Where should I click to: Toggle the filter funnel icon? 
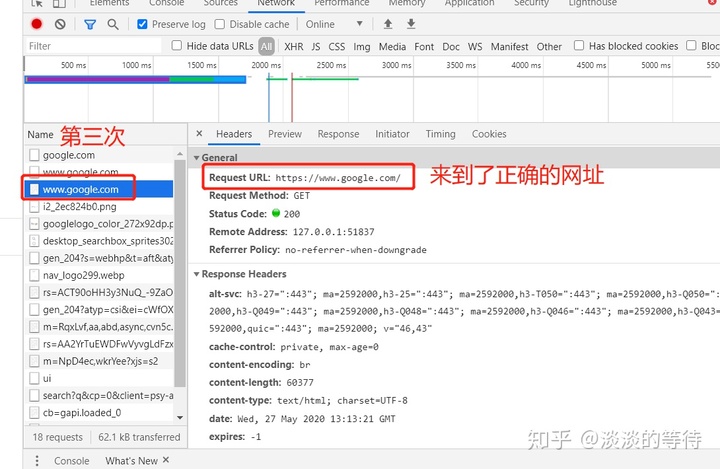click(x=90, y=24)
